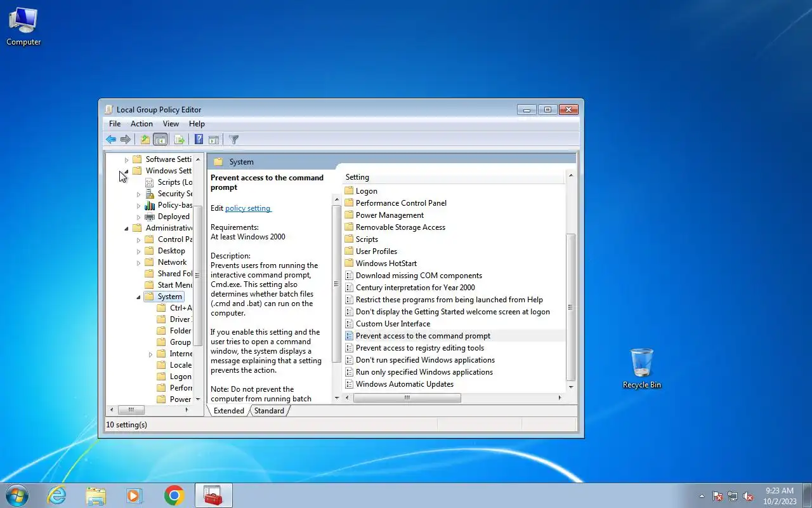Open Help via the blue question mark icon
The width and height of the screenshot is (812, 508).
[x=199, y=140]
